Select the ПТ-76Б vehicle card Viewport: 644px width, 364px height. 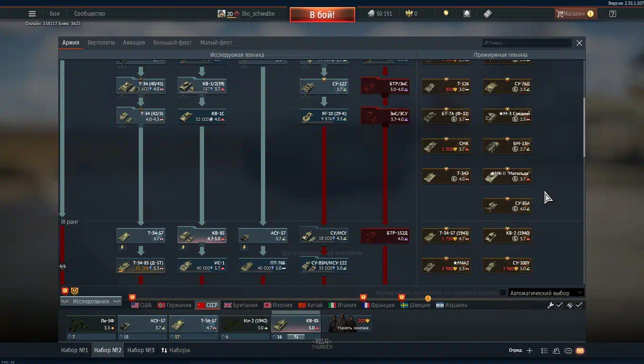[x=263, y=265]
